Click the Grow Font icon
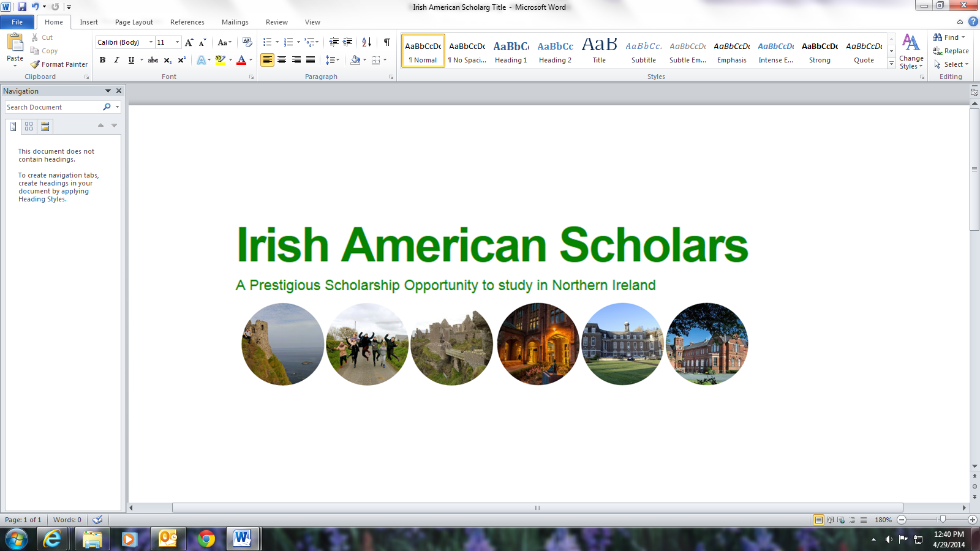Viewport: 980px width, 551px height. tap(189, 42)
